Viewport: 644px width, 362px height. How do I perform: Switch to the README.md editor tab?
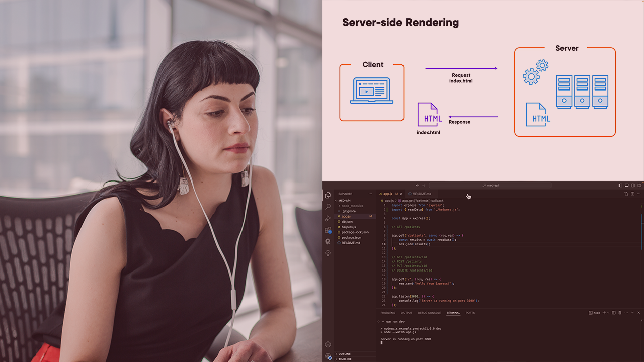pos(421,194)
